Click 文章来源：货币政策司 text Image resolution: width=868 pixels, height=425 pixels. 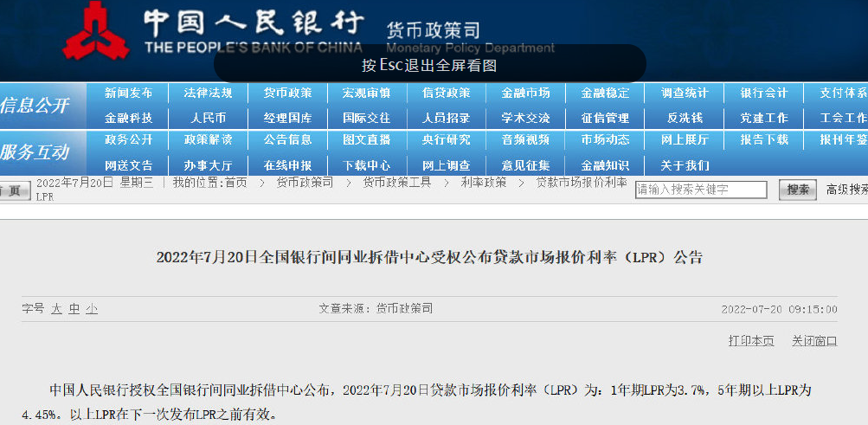376,309
